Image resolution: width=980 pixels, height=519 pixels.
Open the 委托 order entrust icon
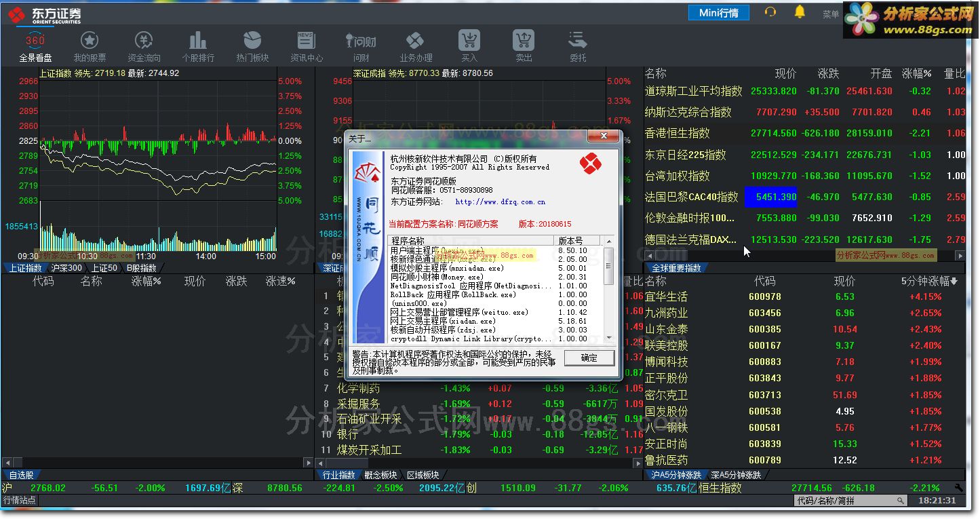pyautogui.click(x=578, y=46)
